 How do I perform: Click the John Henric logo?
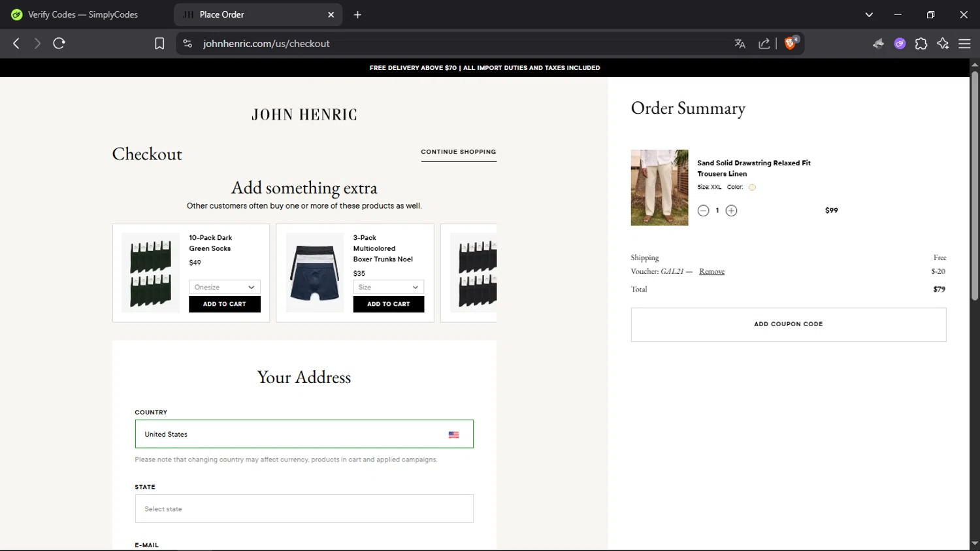304,114
